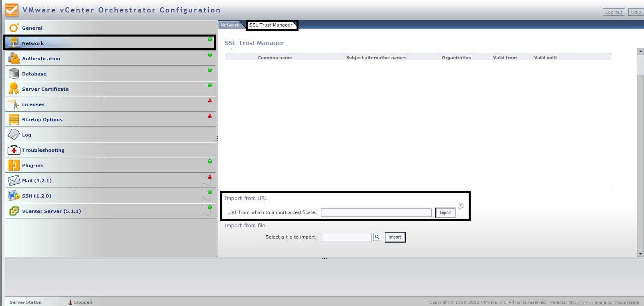This screenshot has width=644, height=306.
Task: Click Import button for URL certificate
Action: coord(445,212)
